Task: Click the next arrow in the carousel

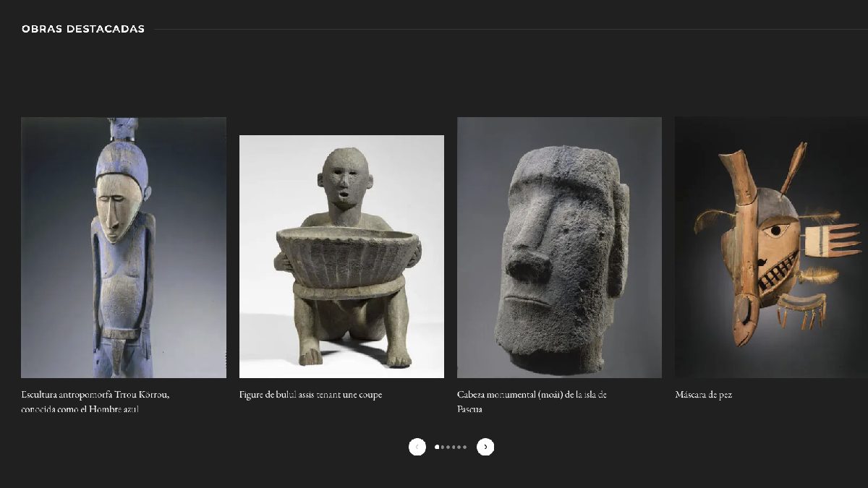Action: click(x=485, y=447)
